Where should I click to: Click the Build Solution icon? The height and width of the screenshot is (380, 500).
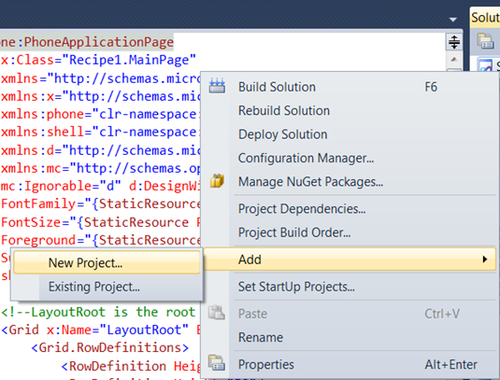(217, 86)
